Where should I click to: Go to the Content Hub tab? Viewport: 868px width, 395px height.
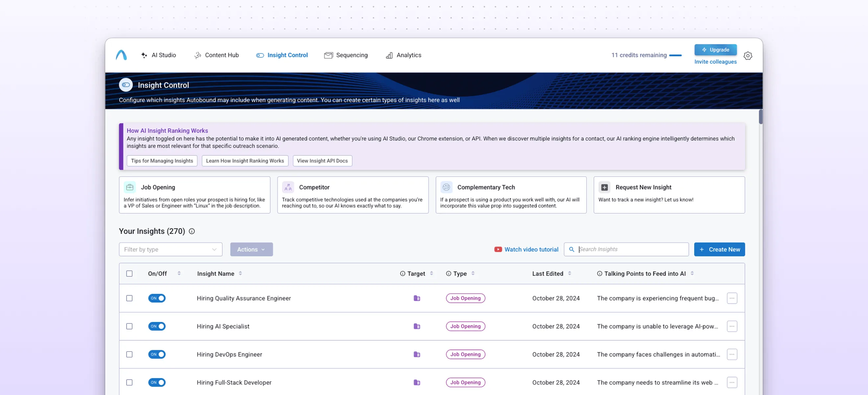click(x=216, y=55)
